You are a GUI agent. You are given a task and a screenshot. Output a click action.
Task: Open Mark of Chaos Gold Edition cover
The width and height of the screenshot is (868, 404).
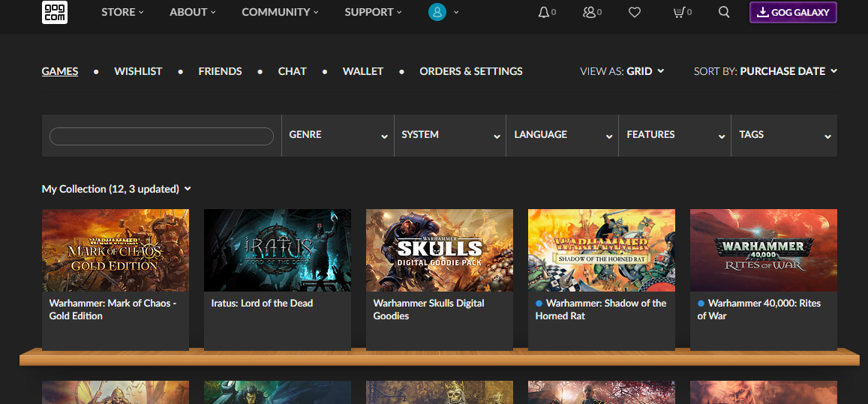[x=116, y=250]
